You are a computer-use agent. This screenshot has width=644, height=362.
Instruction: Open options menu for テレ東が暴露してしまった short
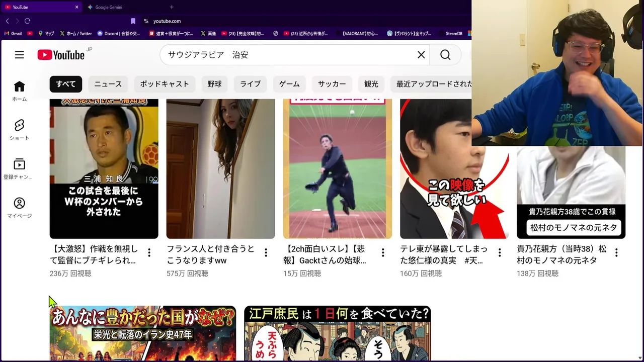500,252
